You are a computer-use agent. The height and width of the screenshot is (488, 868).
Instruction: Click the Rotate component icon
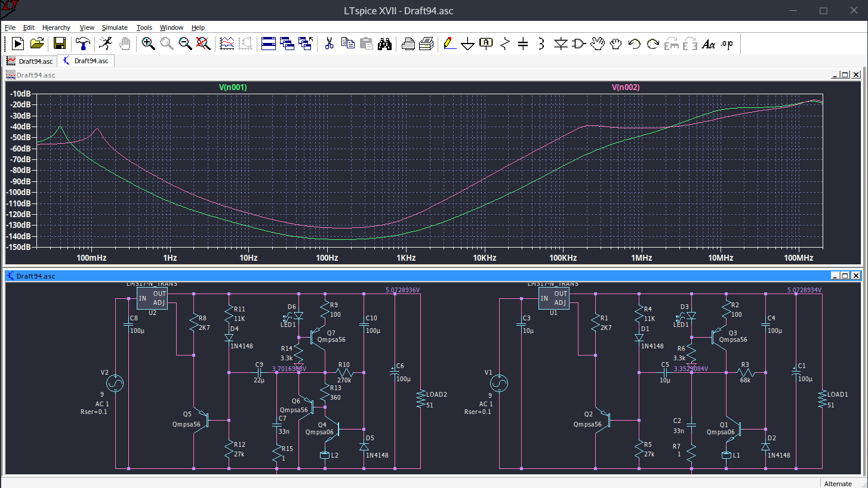672,44
